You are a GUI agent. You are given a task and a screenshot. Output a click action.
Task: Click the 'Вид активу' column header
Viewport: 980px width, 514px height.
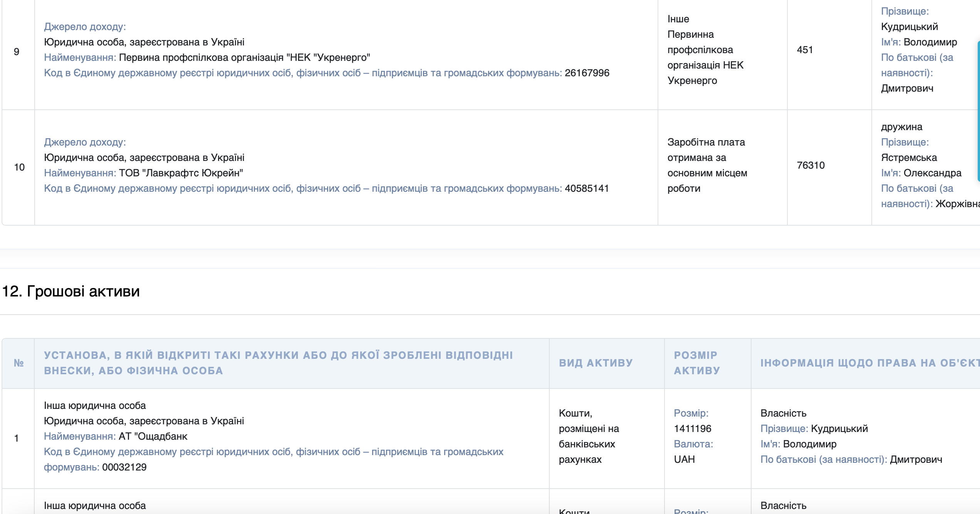(596, 363)
